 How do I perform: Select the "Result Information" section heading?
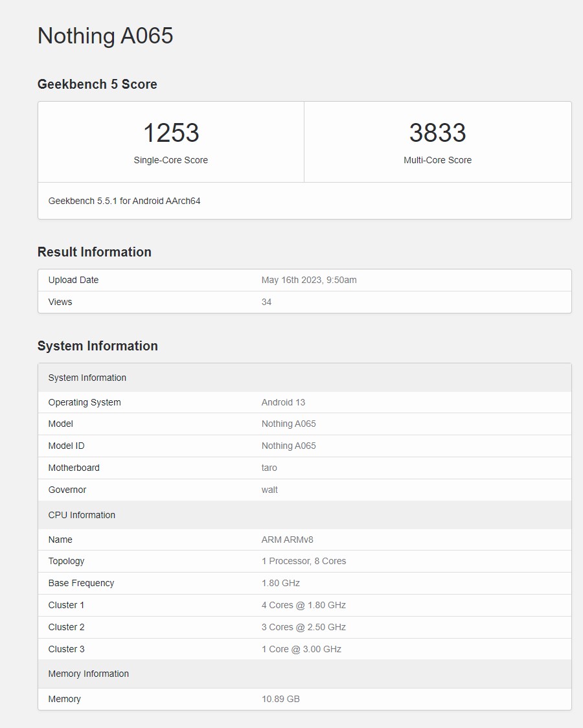(x=95, y=252)
